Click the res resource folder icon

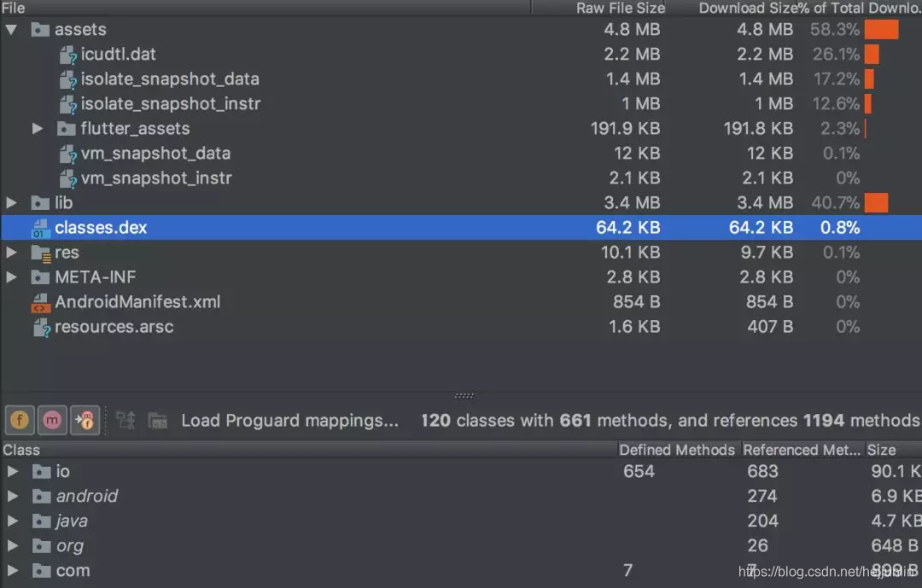click(41, 253)
